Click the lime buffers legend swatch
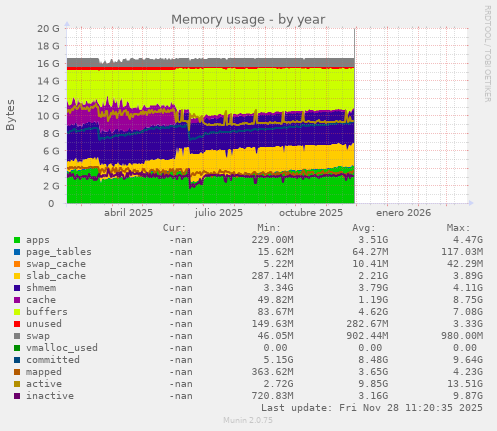497x431 pixels. point(17,312)
